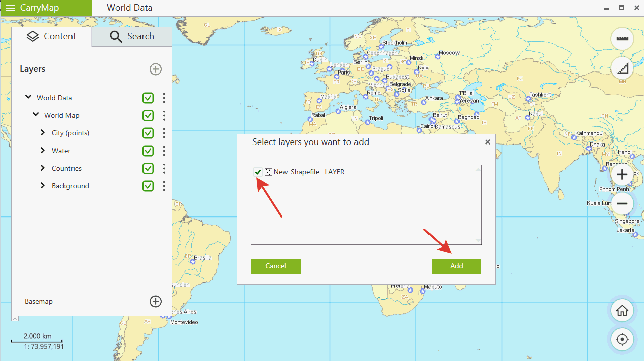Center map on my location

[x=622, y=339]
